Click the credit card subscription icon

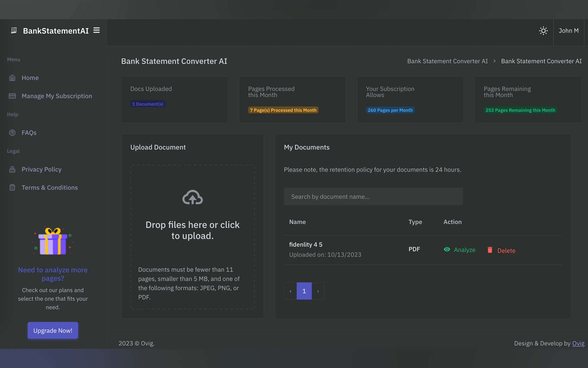(x=12, y=96)
